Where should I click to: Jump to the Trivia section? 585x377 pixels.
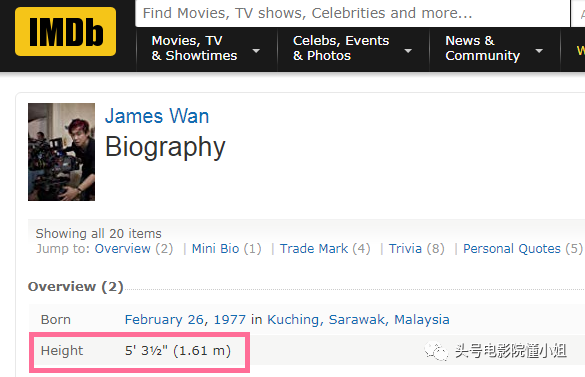[x=405, y=249]
